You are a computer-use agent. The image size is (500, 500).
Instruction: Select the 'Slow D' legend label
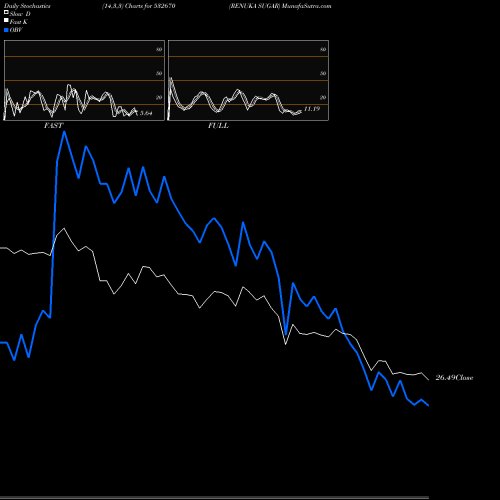[x=20, y=14]
